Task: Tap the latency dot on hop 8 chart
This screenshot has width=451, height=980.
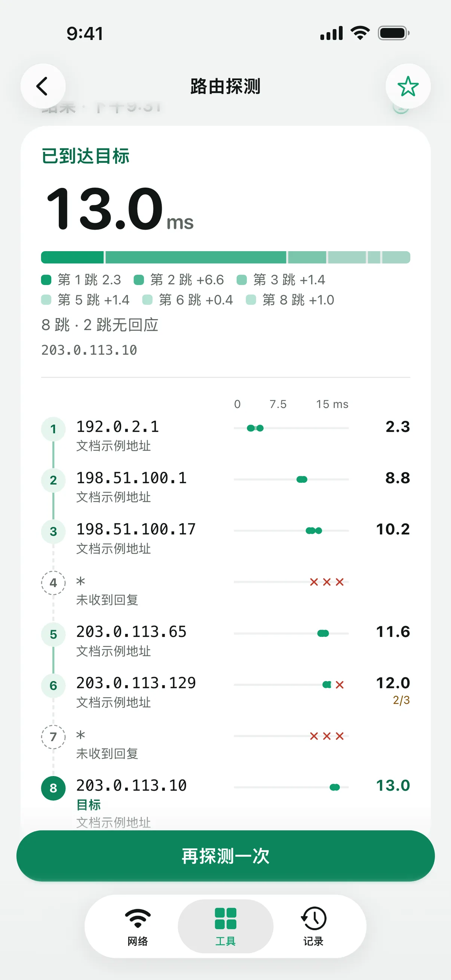Action: 335,788
